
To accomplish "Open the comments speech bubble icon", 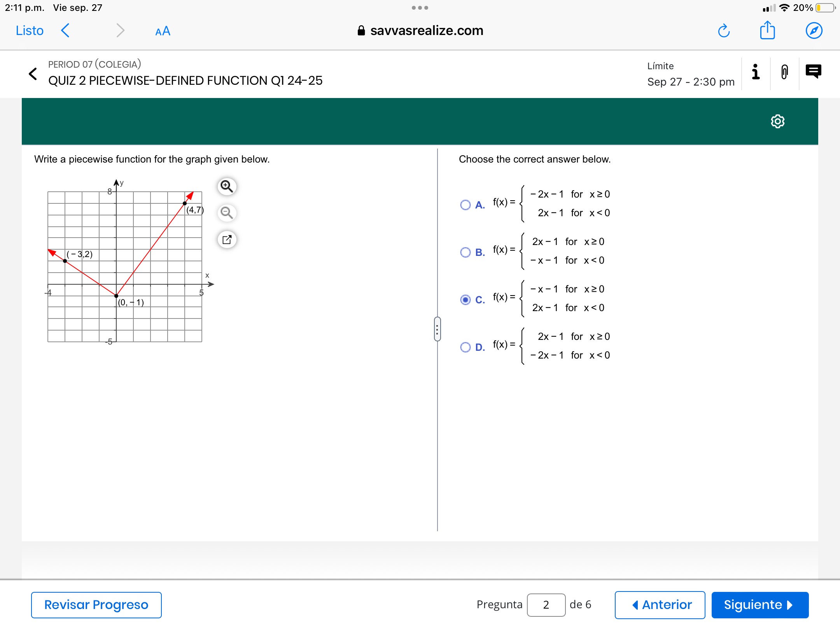I will pyautogui.click(x=814, y=72).
